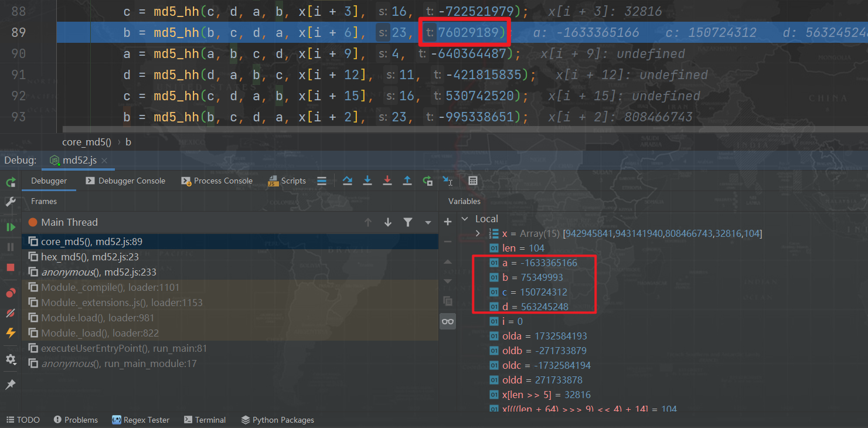Screen dimensions: 868x428
Task: Go to next frame down arrow
Action: (x=388, y=222)
